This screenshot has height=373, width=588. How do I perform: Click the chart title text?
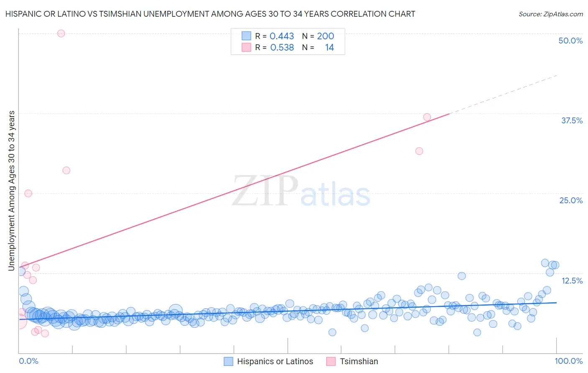[x=210, y=14]
